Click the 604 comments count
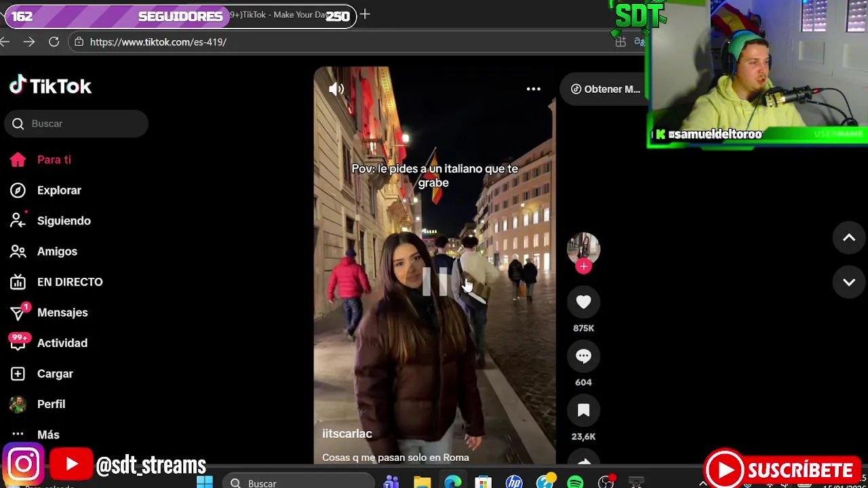 point(583,382)
